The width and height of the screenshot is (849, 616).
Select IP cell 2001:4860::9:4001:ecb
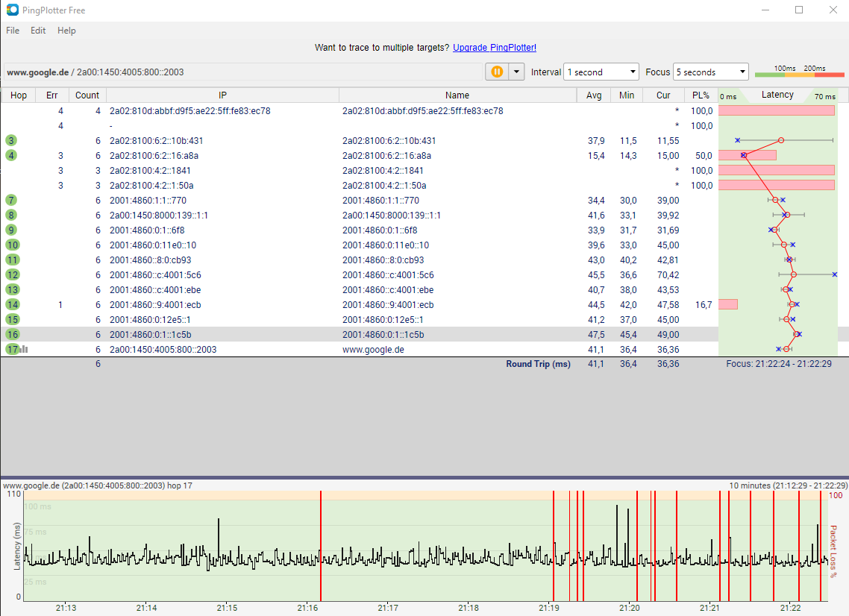155,305
